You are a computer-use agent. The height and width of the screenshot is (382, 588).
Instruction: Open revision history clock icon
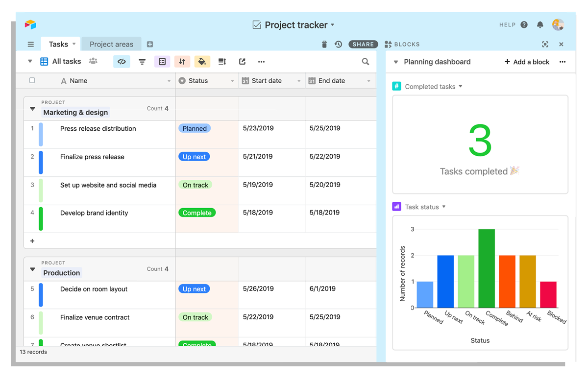338,44
